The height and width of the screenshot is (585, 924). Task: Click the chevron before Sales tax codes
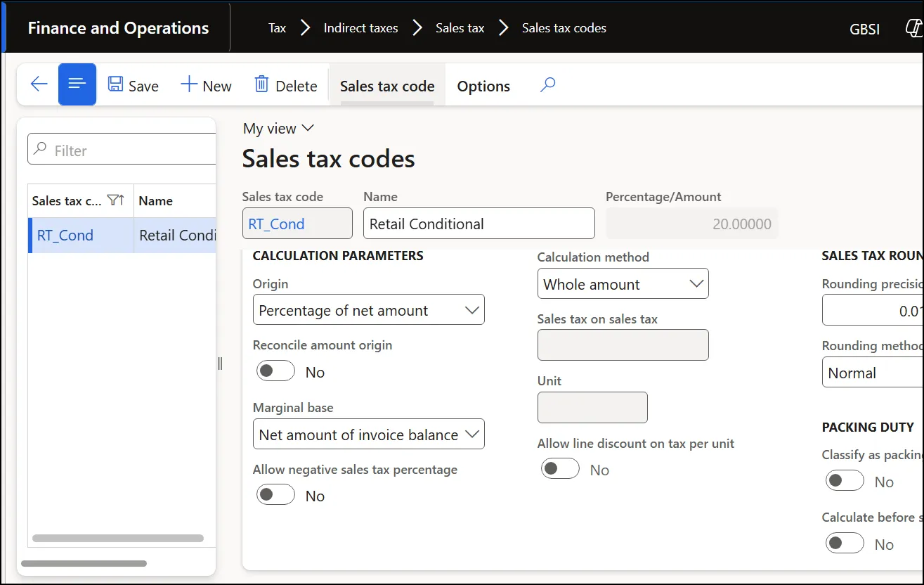[504, 28]
